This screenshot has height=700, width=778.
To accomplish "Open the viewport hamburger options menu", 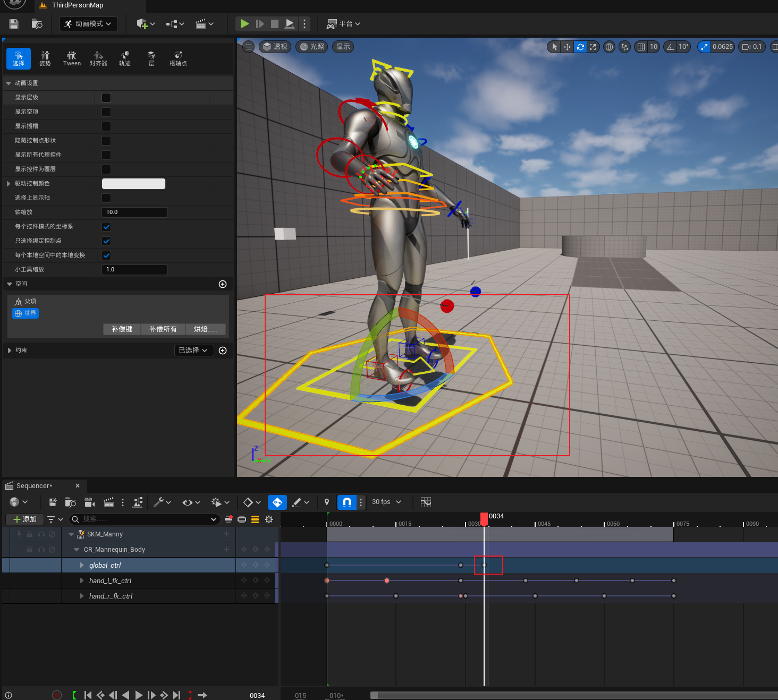I will tap(248, 47).
